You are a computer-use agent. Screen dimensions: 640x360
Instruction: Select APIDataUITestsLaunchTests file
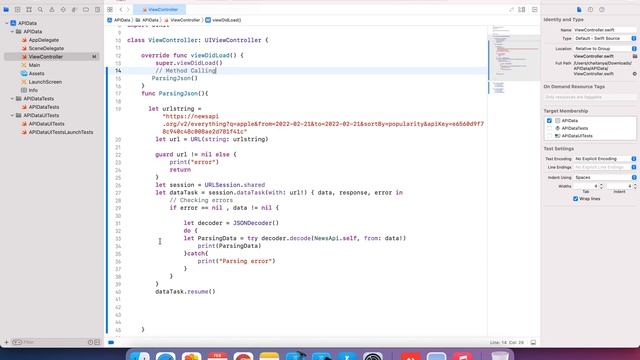click(60, 132)
